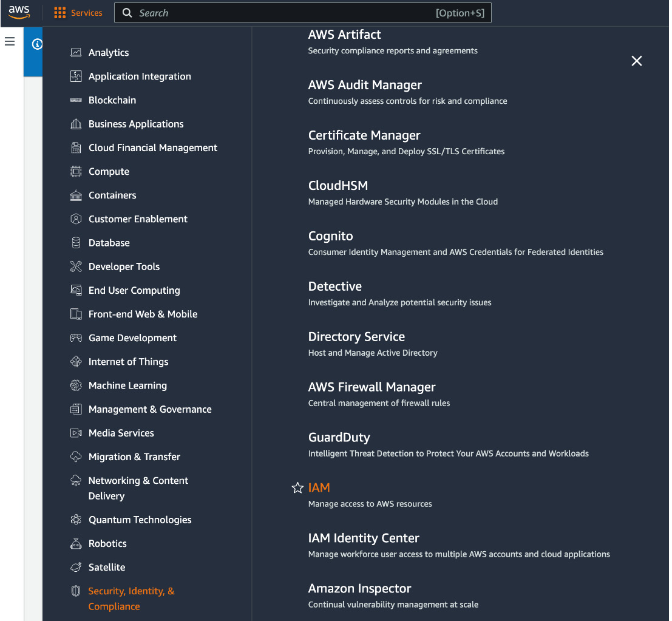Screen dimensions: 672x621
Task: Click the Migration & Transfer icon
Action: [76, 457]
